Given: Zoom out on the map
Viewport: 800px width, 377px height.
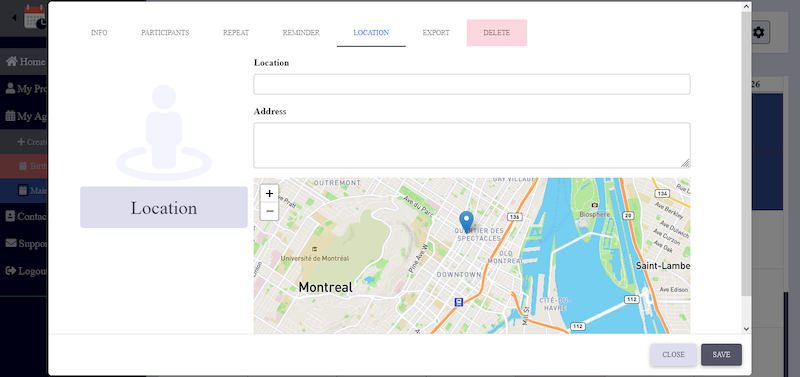Looking at the screenshot, I should (x=269, y=211).
